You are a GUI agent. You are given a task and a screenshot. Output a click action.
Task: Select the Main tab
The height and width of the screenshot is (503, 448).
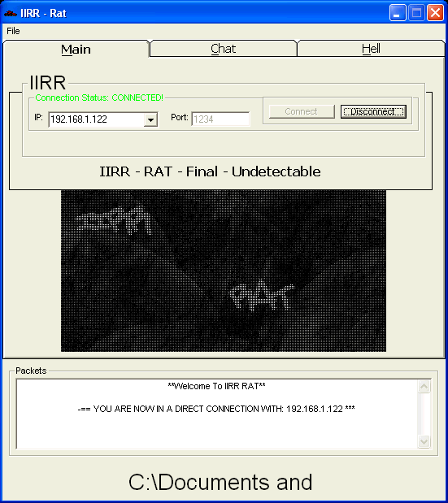point(76,50)
